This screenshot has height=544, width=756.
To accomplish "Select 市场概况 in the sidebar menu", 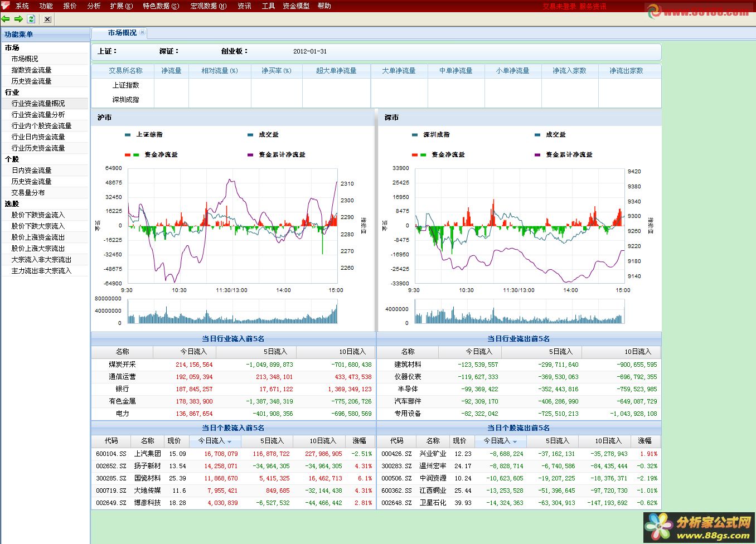I will click(25, 59).
